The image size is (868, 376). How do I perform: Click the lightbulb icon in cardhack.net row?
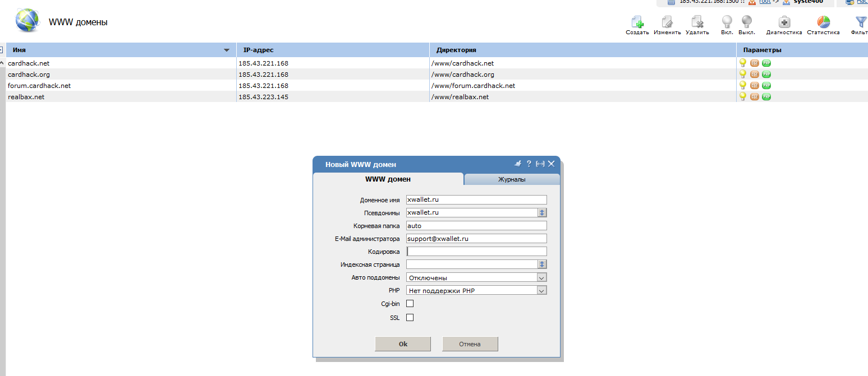[x=743, y=63]
